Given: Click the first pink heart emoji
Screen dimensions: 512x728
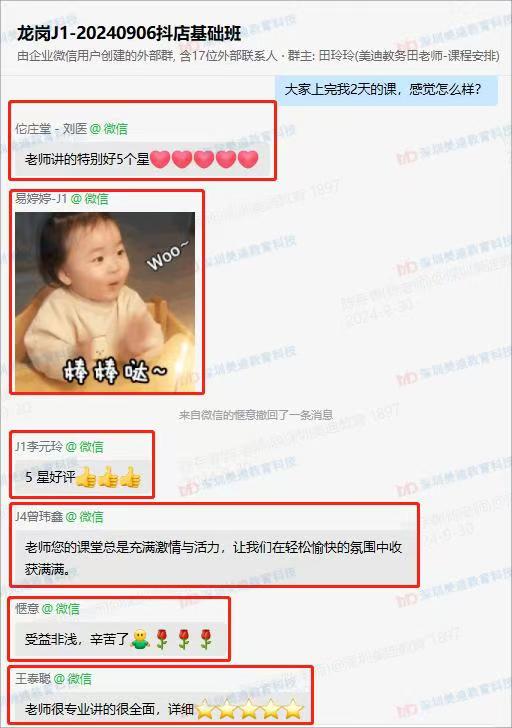Looking at the screenshot, I should coord(160,159).
